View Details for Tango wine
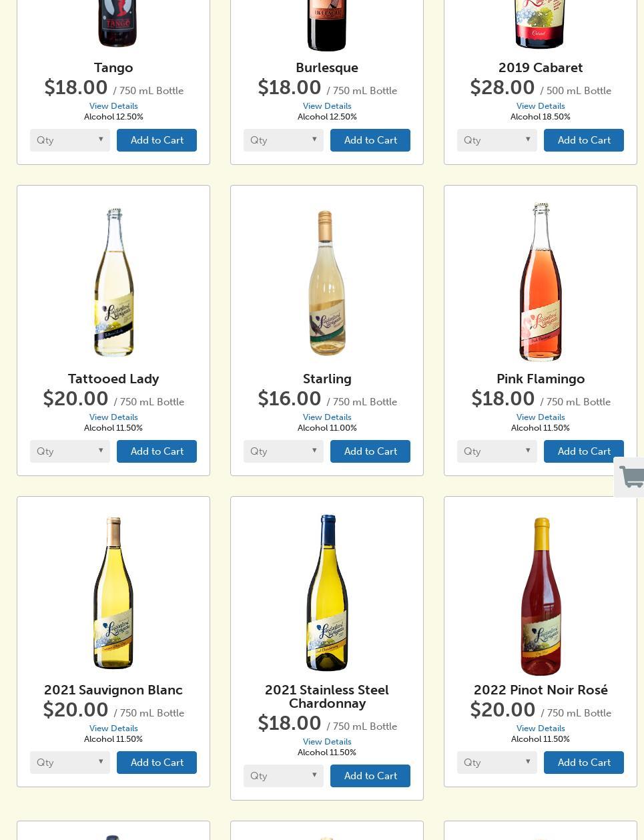Viewport: 644px width, 840px height. (x=113, y=106)
